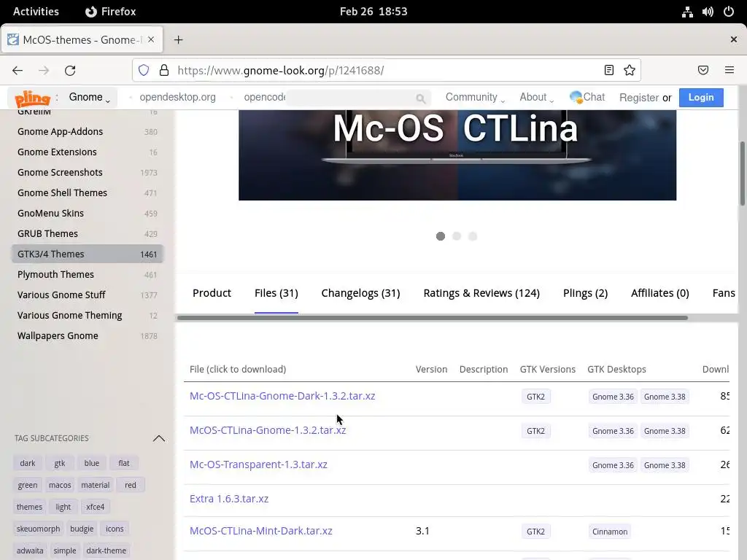Viewport: 747px width, 560px height.
Task: Click the search magnifier icon on the site
Action: [x=420, y=98]
